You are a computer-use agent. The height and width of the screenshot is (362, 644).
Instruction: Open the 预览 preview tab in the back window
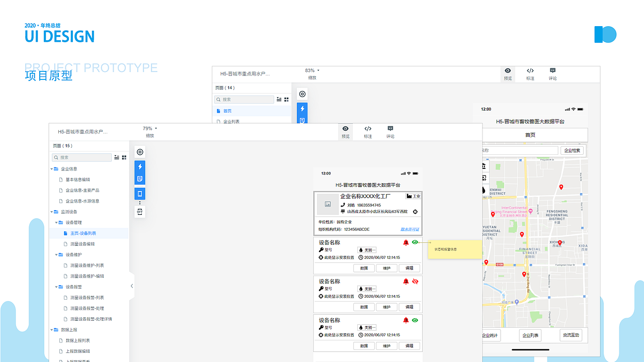click(x=508, y=74)
